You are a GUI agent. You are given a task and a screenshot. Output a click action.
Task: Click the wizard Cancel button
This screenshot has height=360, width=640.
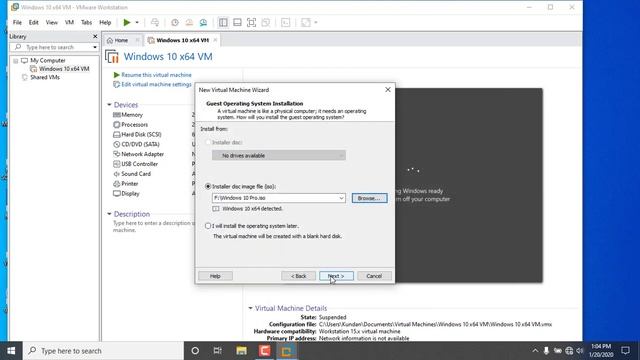(x=374, y=276)
